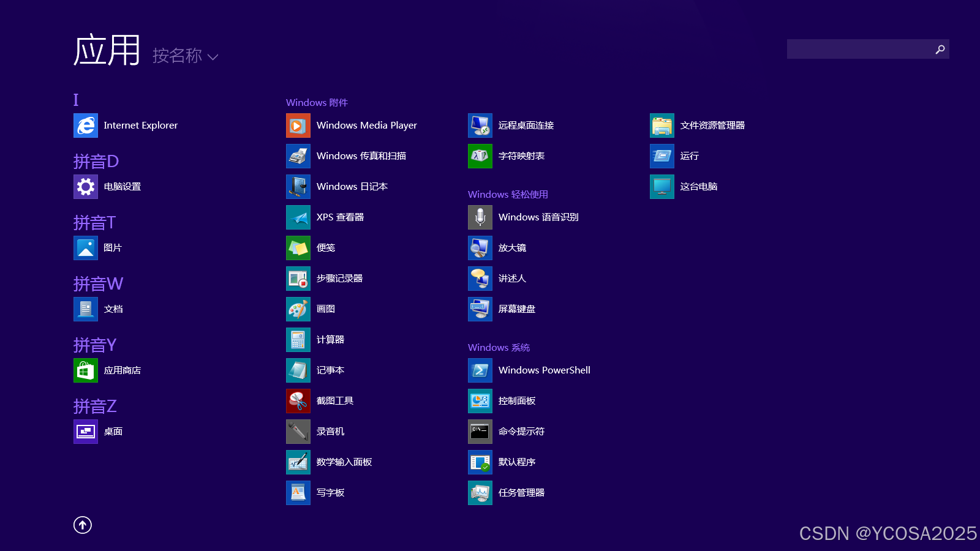Viewport: 980px width, 551px height.
Task: Select the Windows 轻松使用 group header
Action: (x=508, y=194)
